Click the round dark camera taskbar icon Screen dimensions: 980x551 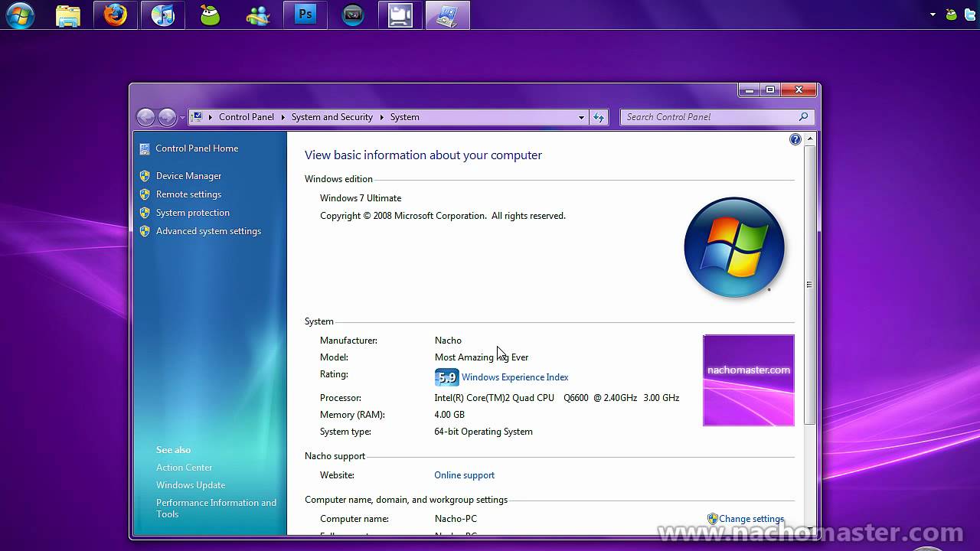point(353,15)
